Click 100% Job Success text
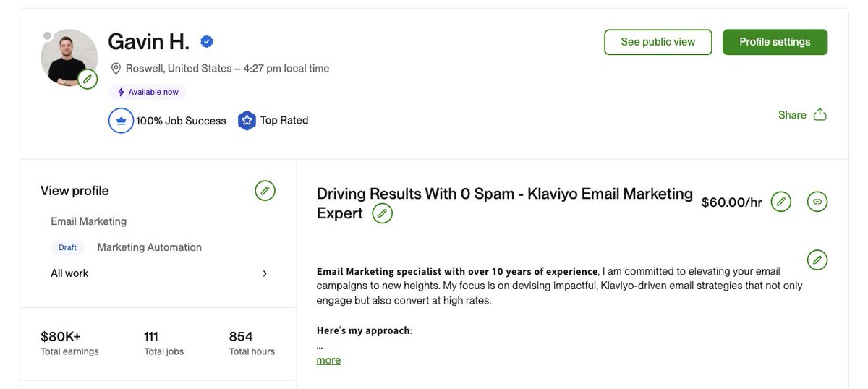The width and height of the screenshot is (868, 389). coord(181,121)
